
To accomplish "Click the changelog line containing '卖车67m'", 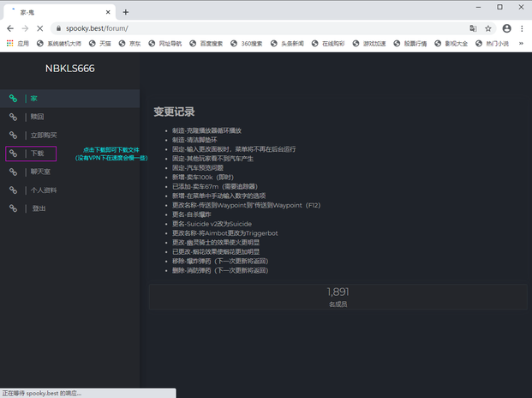I will [x=215, y=186].
